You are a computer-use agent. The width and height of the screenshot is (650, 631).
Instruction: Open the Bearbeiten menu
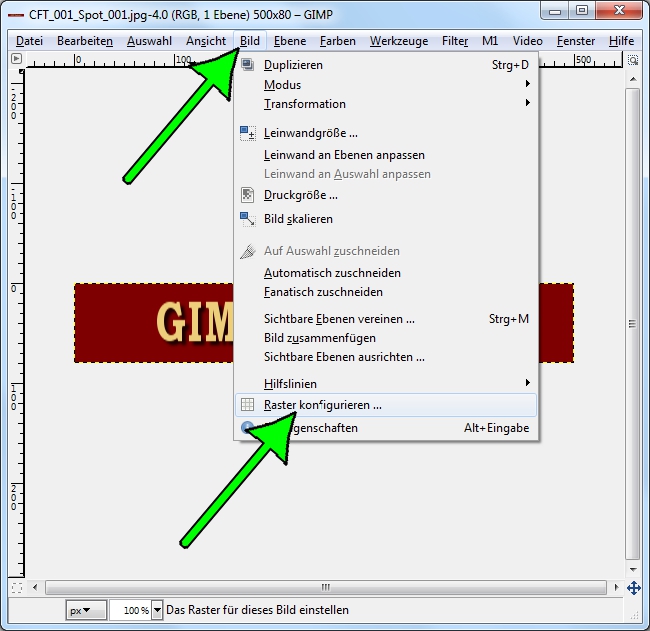point(85,41)
